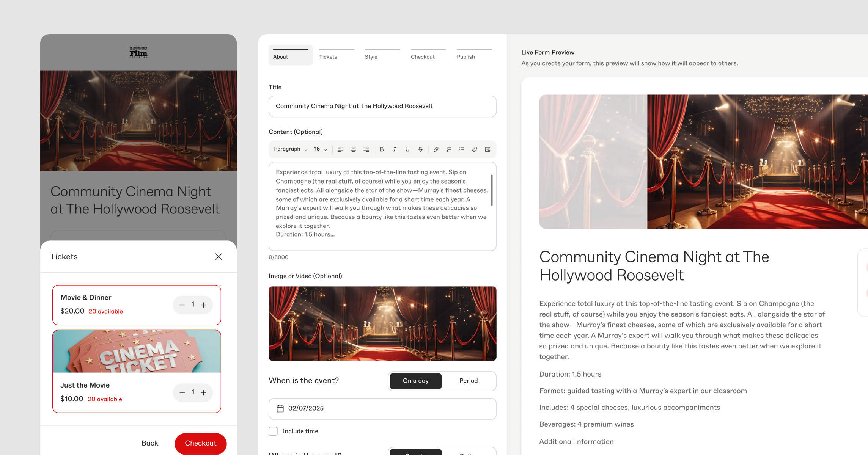Click the Live Form Preview heading
The height and width of the screenshot is (455, 868).
point(548,52)
